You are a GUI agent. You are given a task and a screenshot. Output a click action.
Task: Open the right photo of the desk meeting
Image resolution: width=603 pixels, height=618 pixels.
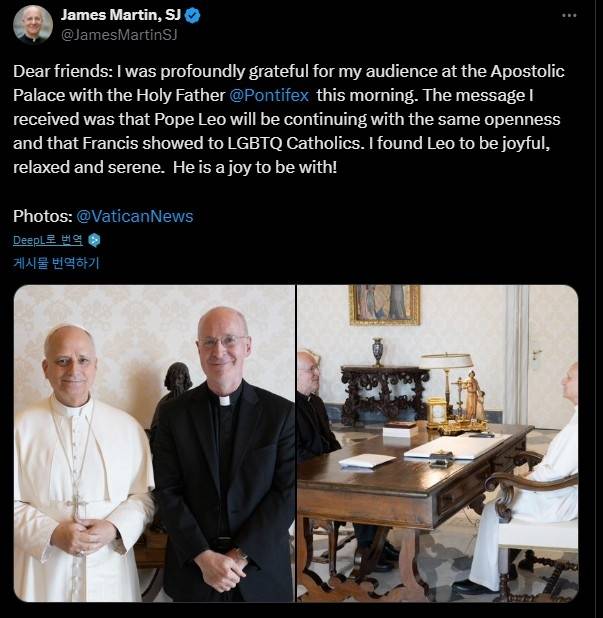pos(437,443)
